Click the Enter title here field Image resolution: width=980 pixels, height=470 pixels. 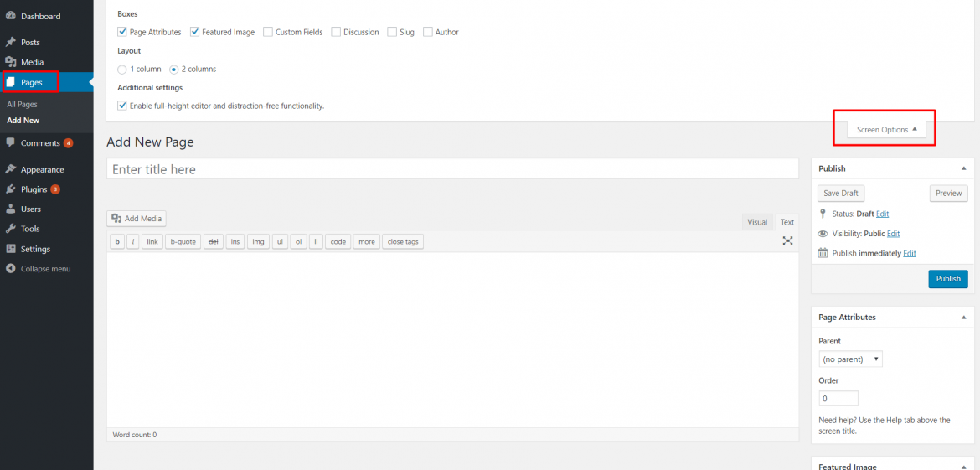[452, 169]
